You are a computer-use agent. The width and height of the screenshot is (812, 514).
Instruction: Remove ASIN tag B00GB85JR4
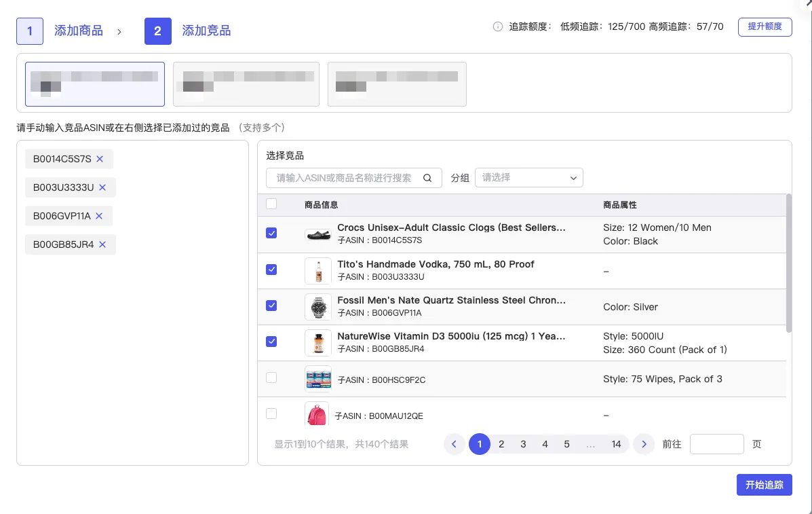102,244
